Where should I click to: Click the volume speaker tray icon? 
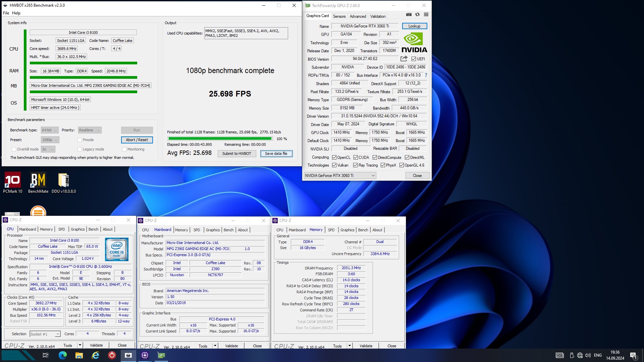click(588, 355)
